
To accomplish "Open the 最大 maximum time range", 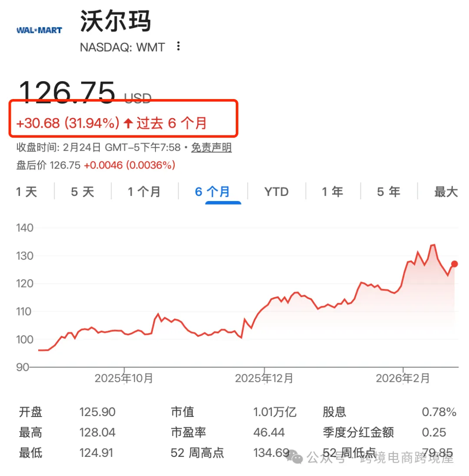I will click(446, 191).
